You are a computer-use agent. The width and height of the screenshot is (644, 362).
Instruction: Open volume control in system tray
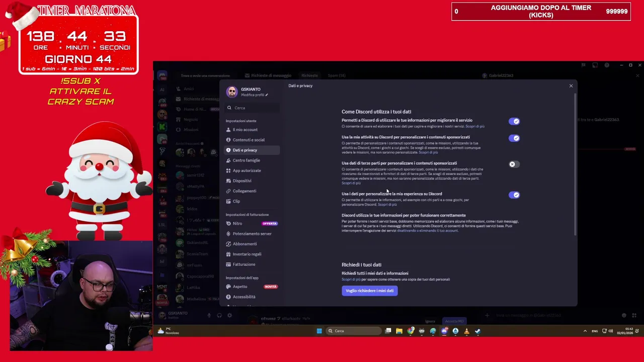tap(610, 331)
